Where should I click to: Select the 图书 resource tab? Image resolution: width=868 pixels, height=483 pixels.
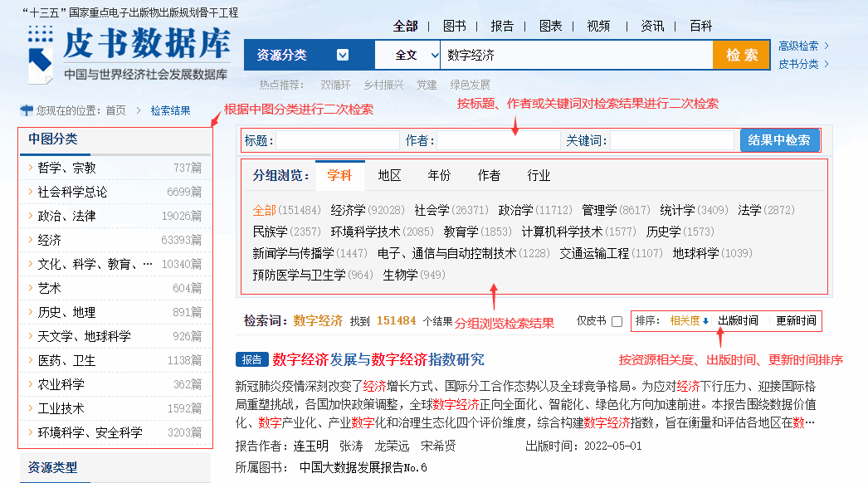pyautogui.click(x=454, y=26)
